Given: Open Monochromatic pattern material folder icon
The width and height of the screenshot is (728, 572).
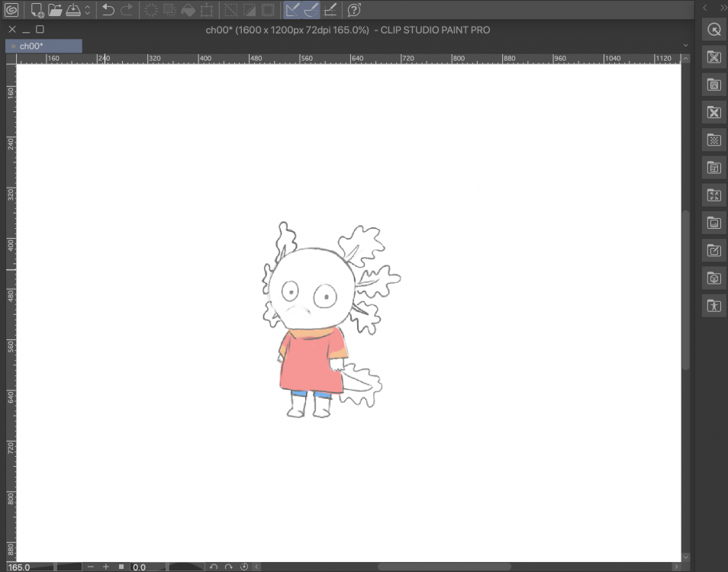Looking at the screenshot, I should pyautogui.click(x=714, y=113).
